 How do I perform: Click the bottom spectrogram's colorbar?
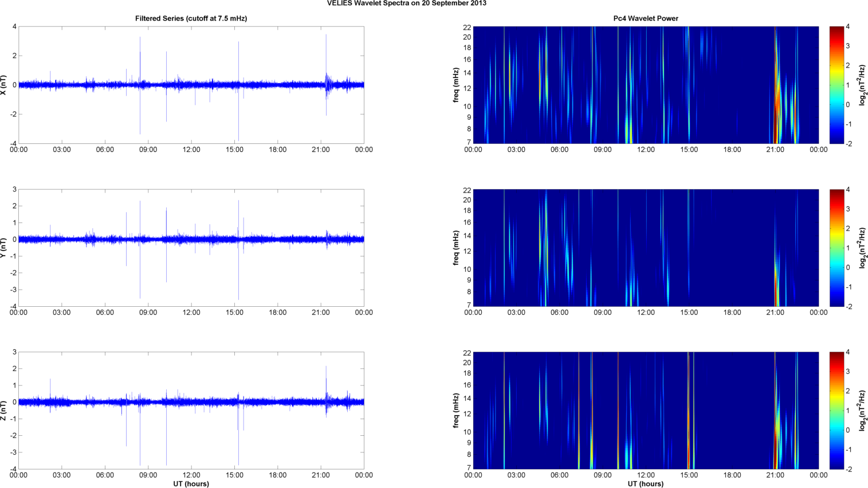[836, 411]
